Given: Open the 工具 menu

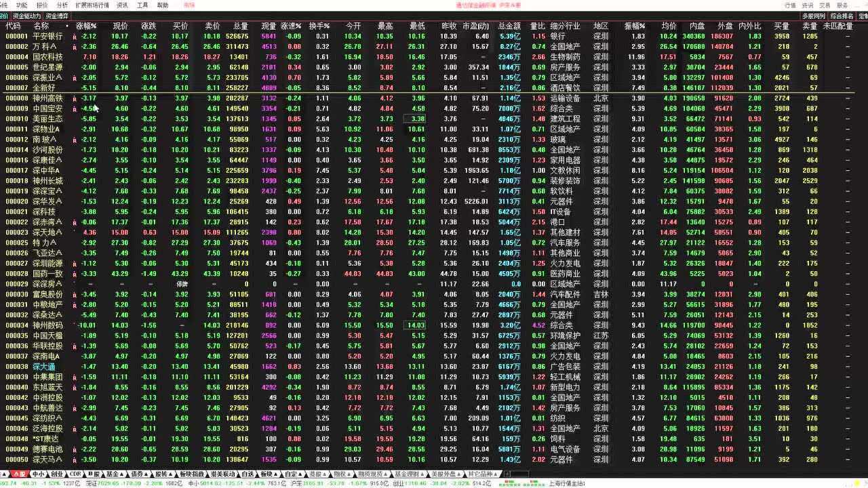Looking at the screenshot, I should pos(142,5).
